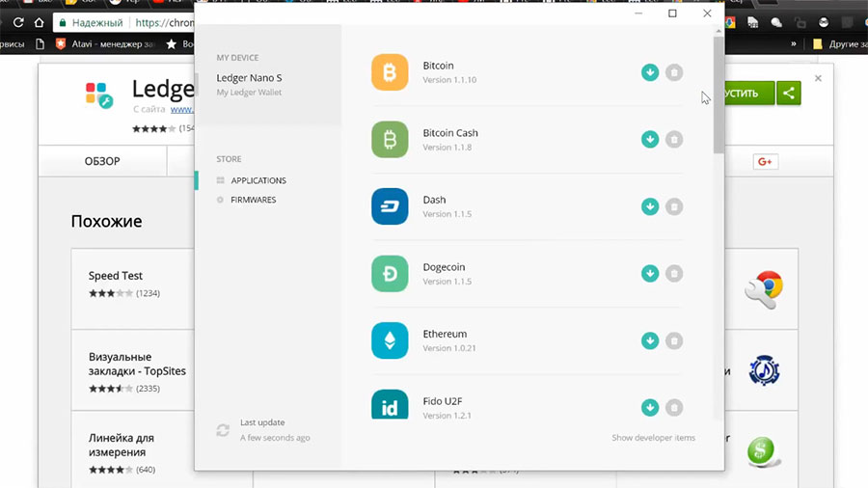Click the green share button in the web store

point(788,93)
